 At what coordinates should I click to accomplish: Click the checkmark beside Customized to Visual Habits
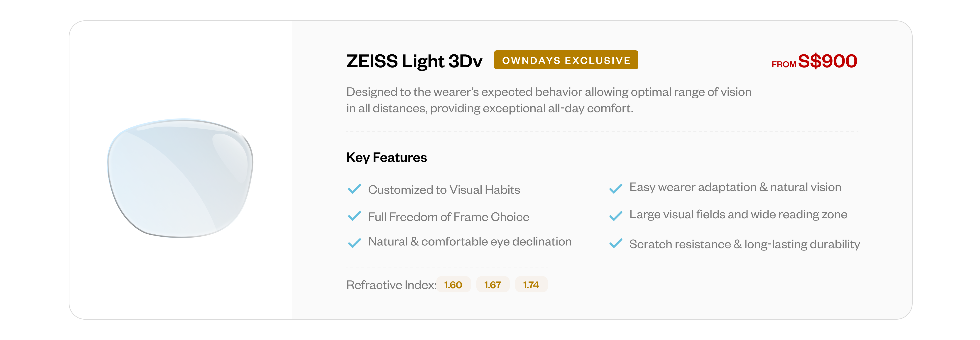tap(354, 189)
